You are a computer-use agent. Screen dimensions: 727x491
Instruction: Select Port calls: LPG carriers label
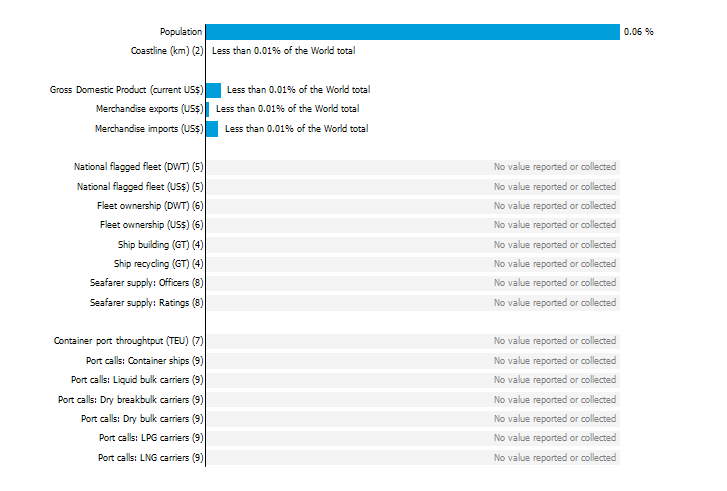click(x=151, y=438)
